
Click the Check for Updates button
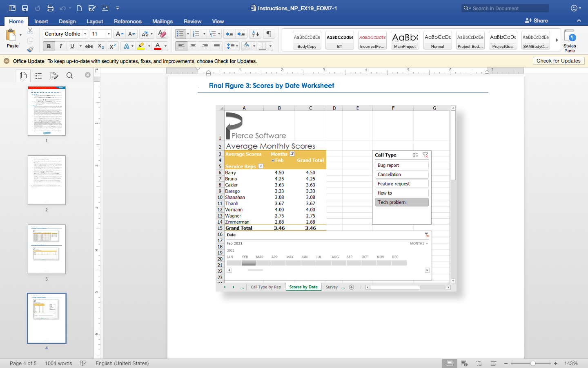tap(559, 61)
